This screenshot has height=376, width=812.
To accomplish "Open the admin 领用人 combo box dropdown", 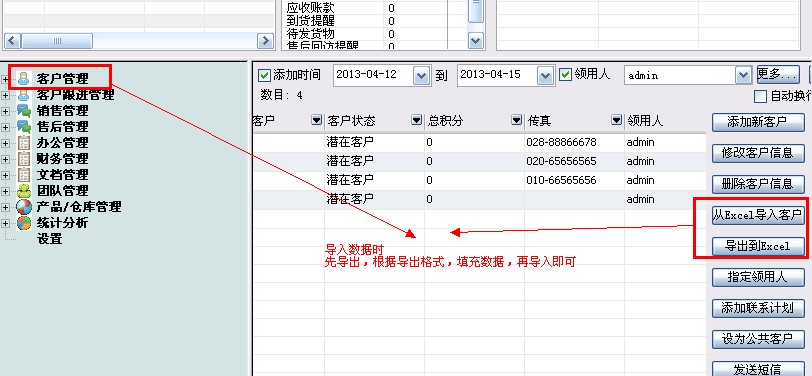I will [743, 76].
